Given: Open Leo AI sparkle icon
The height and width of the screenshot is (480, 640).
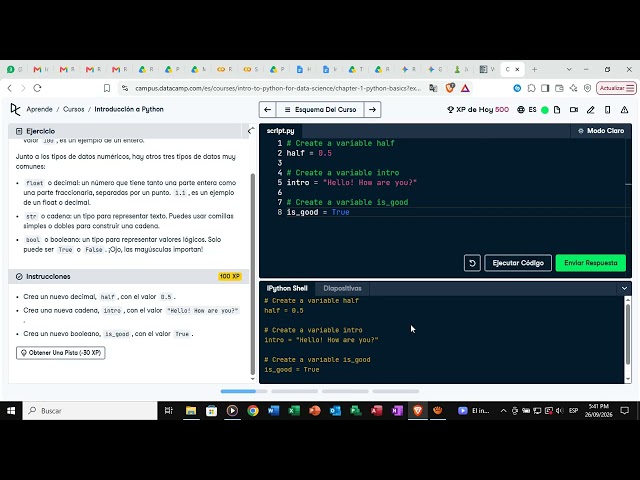Looking at the screenshot, I should [x=573, y=88].
